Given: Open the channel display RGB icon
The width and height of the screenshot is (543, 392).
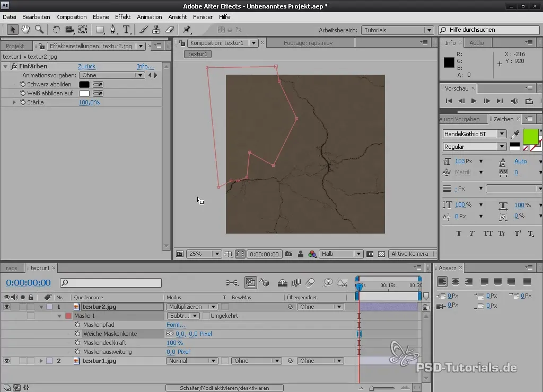Looking at the screenshot, I should click(312, 254).
